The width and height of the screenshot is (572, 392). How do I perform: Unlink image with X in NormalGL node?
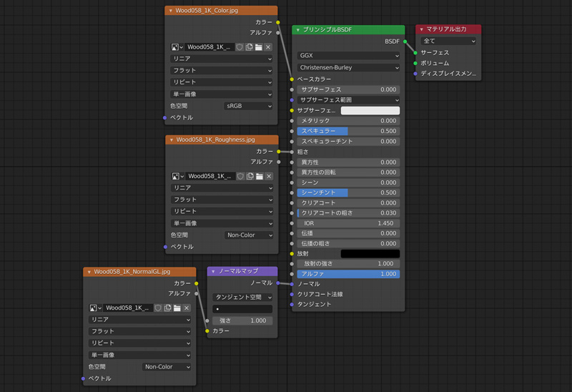coord(187,308)
